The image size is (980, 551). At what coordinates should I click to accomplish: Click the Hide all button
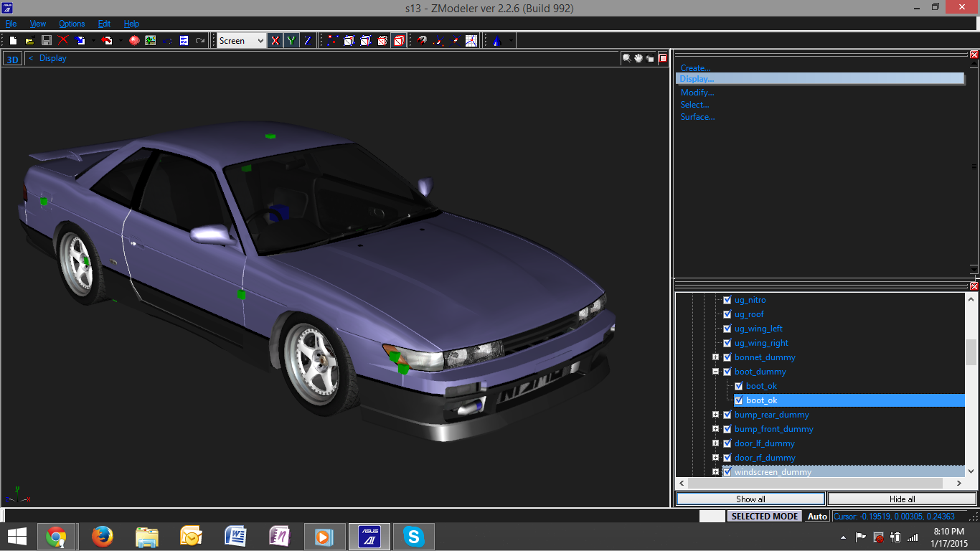(x=902, y=499)
